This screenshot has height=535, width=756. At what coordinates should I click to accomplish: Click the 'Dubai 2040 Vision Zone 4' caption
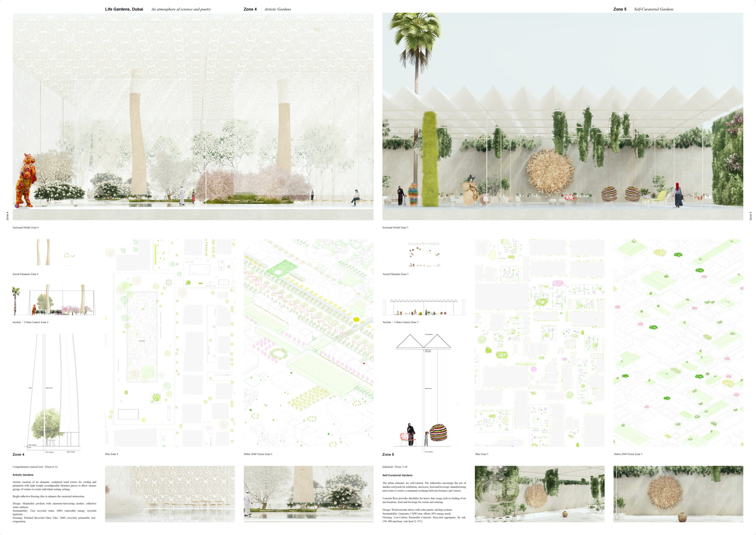pyautogui.click(x=258, y=454)
